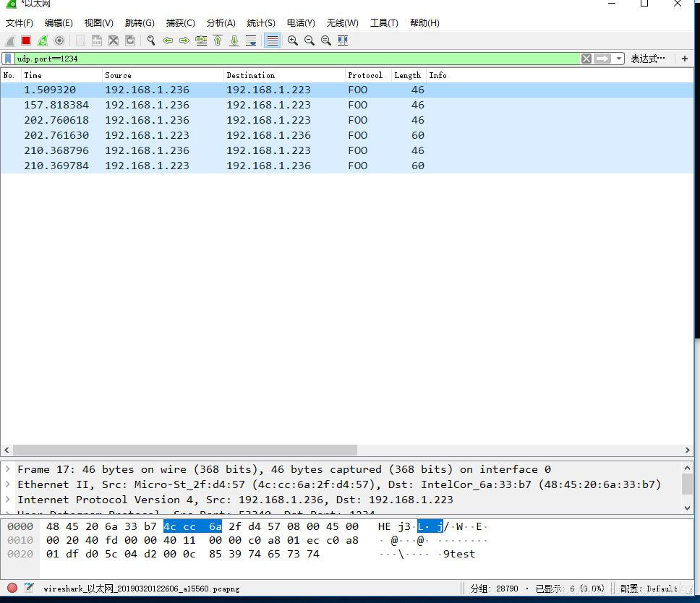The width and height of the screenshot is (700, 603).
Task: Go forward in packet history arrow
Action: (184, 40)
